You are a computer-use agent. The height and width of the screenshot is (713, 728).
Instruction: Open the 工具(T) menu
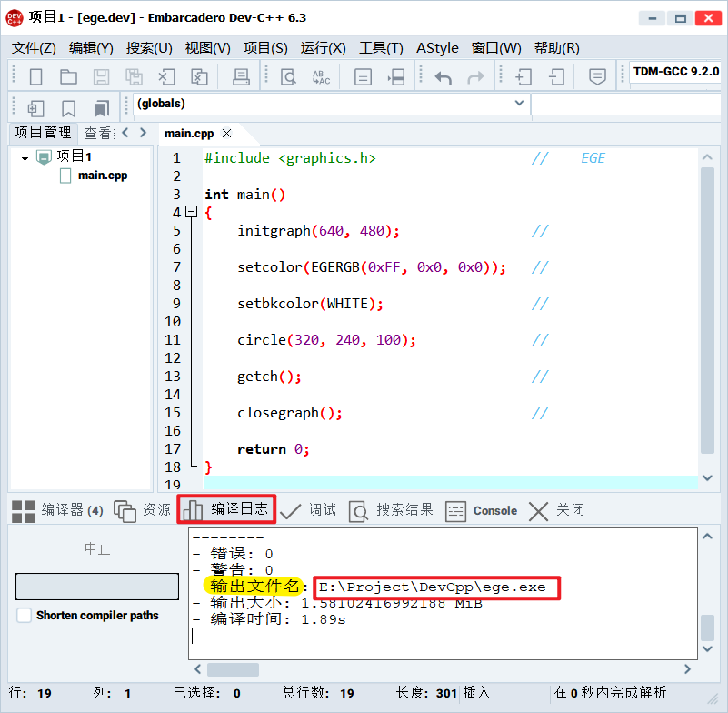click(x=381, y=48)
